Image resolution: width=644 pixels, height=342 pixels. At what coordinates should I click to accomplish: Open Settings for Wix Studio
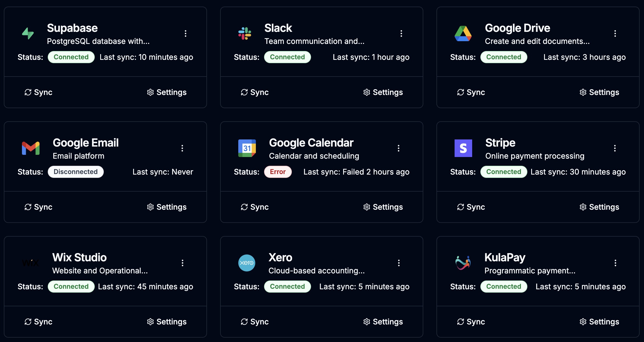[x=167, y=322]
